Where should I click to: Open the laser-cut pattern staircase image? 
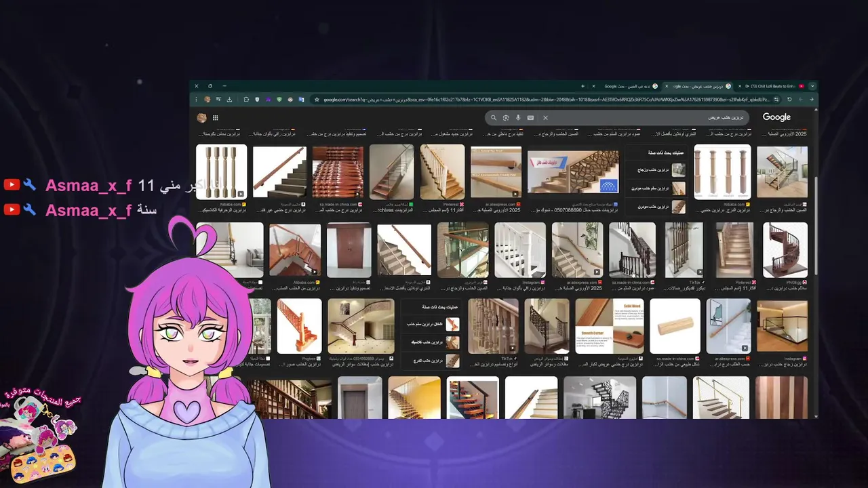[573, 171]
